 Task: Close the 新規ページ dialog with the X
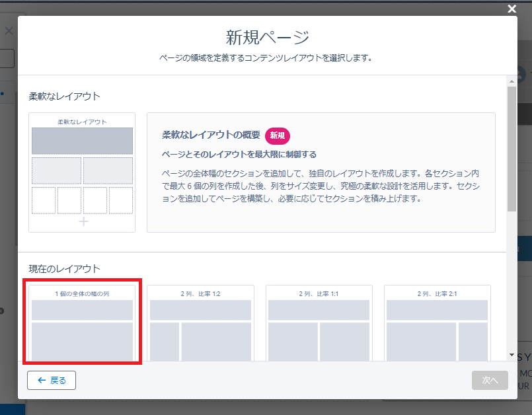512,9
